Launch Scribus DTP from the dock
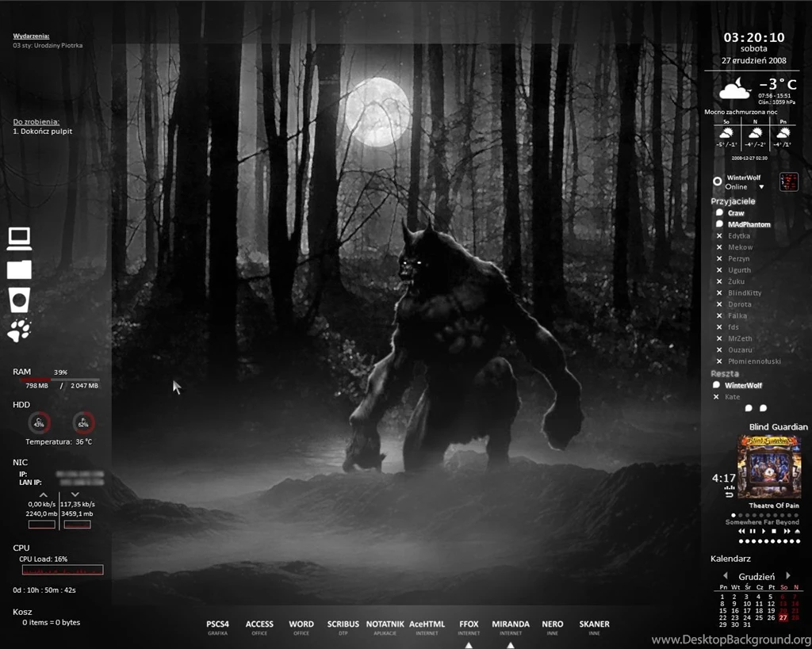This screenshot has height=649, width=812. (x=343, y=624)
